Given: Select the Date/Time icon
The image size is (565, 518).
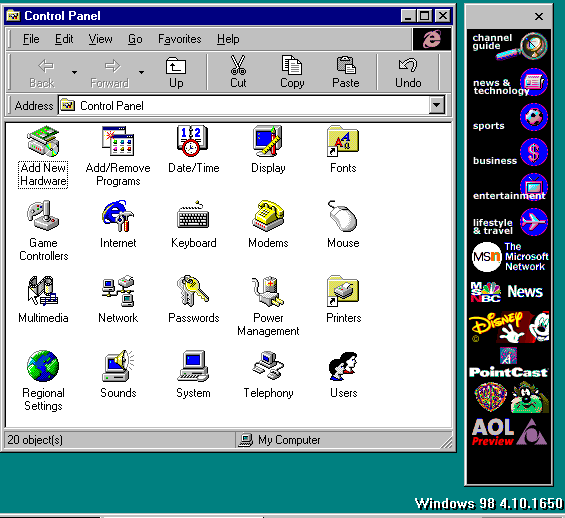Looking at the screenshot, I should [x=192, y=141].
